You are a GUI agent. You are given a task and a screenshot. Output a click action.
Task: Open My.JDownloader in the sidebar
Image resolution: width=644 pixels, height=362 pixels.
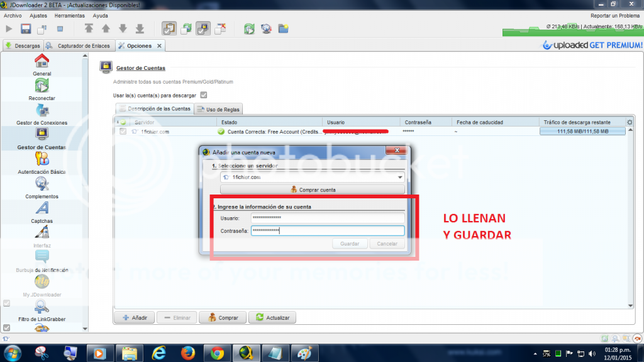42,286
